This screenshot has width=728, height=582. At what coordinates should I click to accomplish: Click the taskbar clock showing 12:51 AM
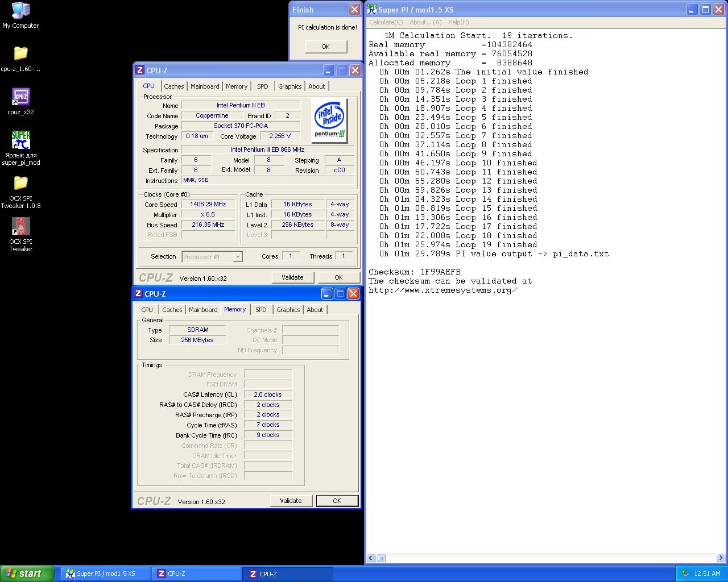[708, 574]
